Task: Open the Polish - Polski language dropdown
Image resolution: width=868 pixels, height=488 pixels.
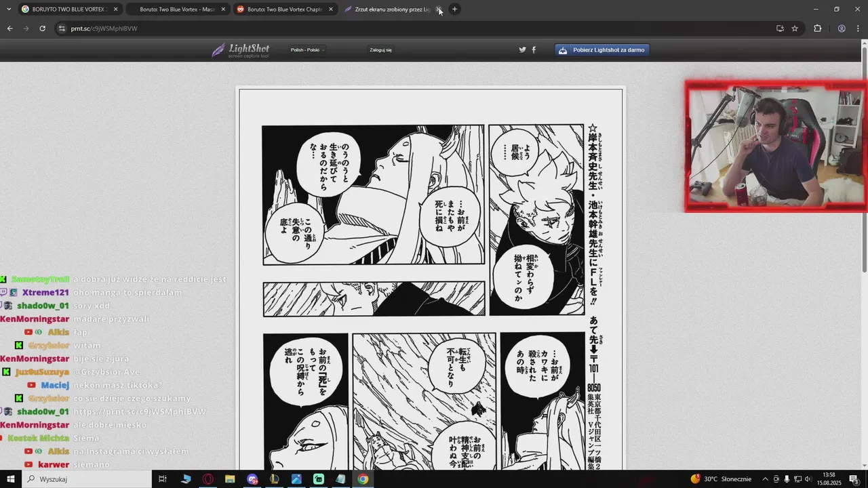Action: point(308,49)
